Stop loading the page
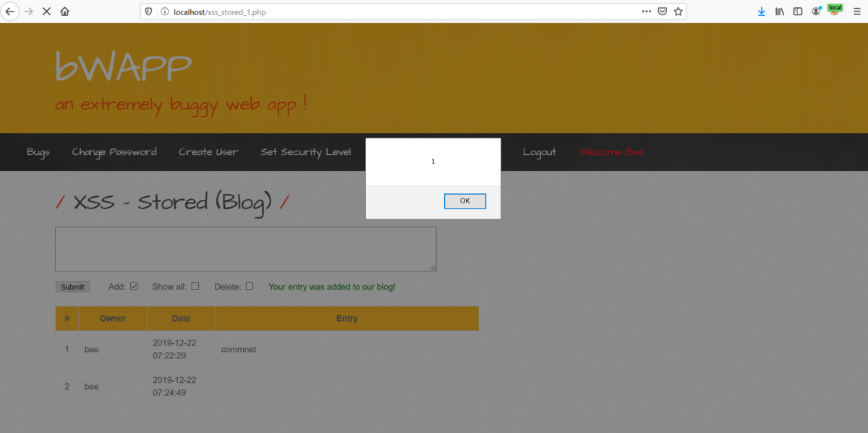Screen dimensions: 868x433 click(46, 12)
